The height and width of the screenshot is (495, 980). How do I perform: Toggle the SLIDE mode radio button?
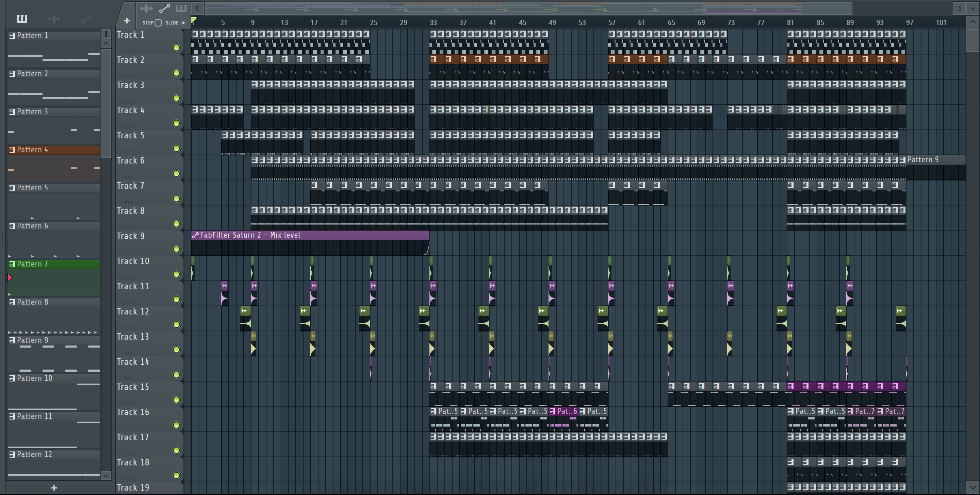[x=183, y=23]
